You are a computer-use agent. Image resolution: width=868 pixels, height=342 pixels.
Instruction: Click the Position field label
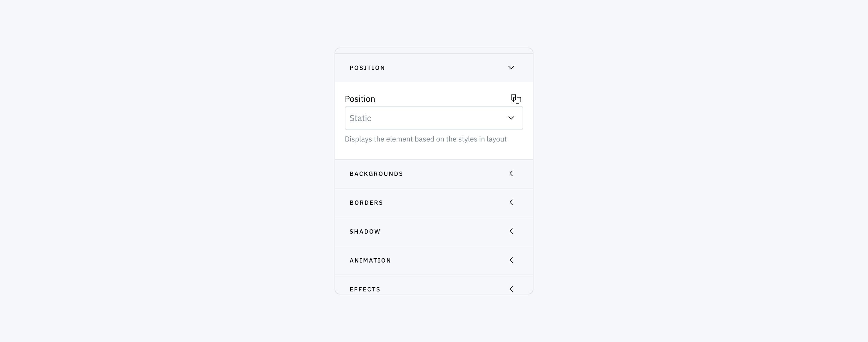pyautogui.click(x=360, y=99)
